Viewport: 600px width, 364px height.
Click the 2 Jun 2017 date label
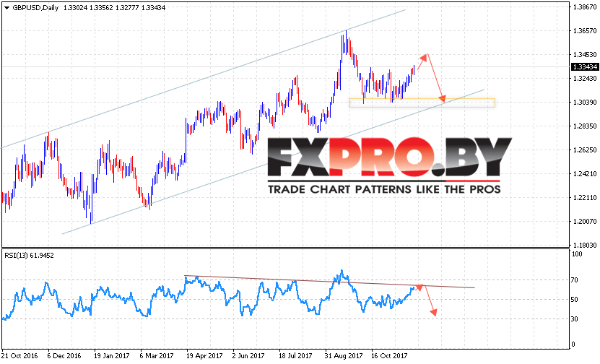[x=248, y=356]
